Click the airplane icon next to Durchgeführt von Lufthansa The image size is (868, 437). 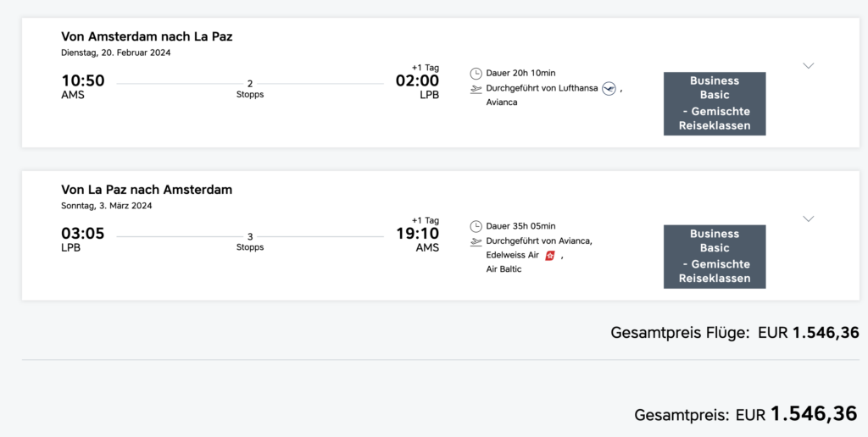click(476, 88)
